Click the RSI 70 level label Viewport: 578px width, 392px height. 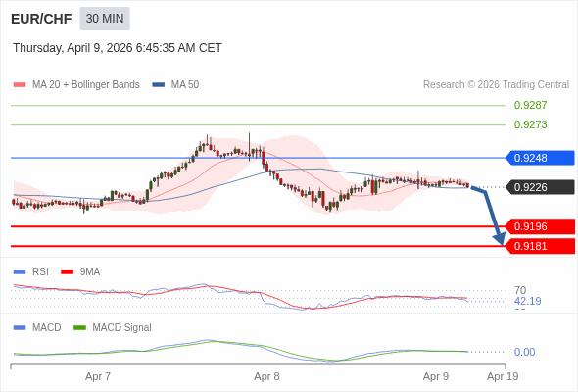[520, 290]
